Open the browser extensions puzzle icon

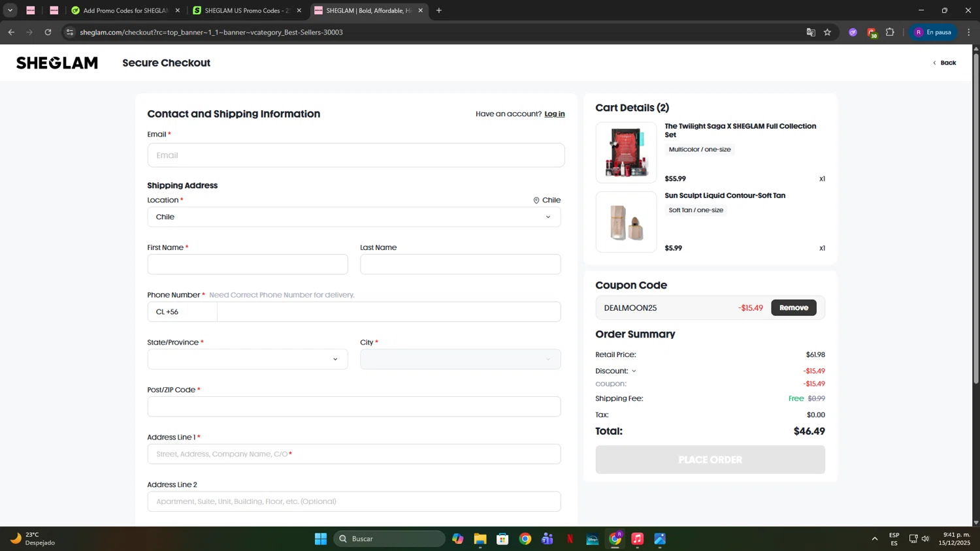pyautogui.click(x=890, y=32)
